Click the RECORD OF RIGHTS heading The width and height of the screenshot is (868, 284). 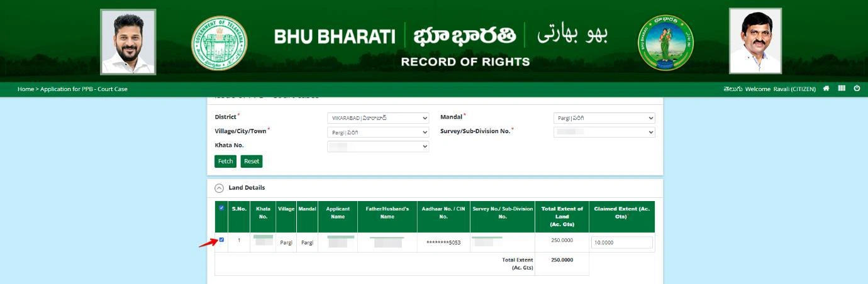[x=465, y=62]
